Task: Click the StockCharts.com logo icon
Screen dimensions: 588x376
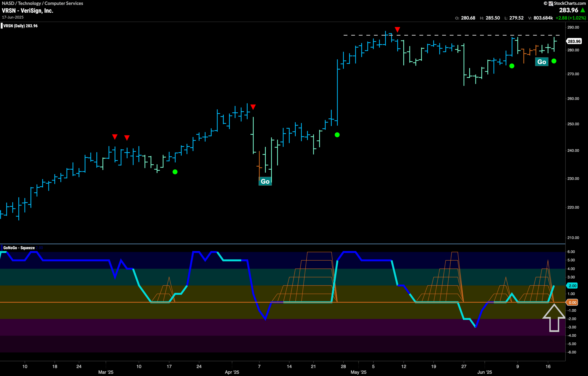Action: [551, 3]
